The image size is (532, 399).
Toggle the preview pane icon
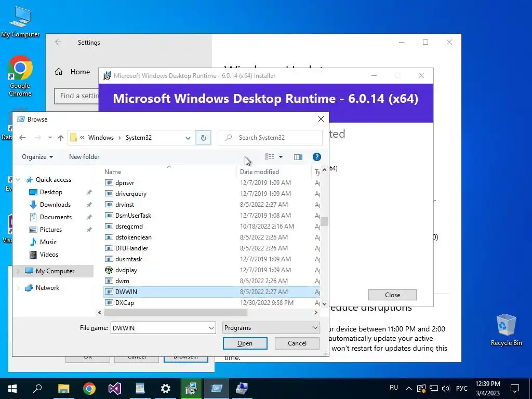[x=298, y=157]
